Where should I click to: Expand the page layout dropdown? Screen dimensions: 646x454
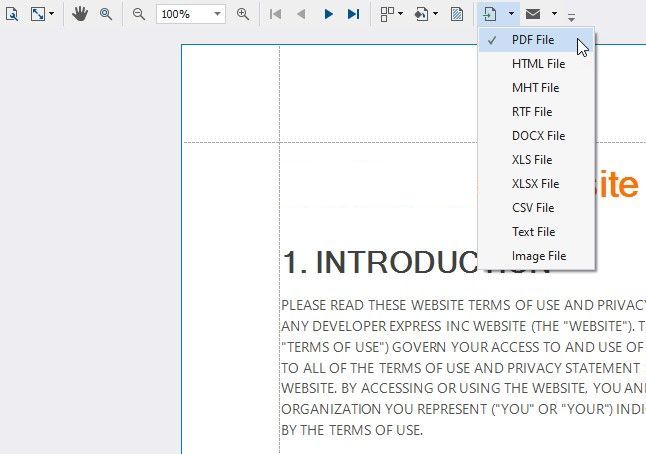point(401,14)
